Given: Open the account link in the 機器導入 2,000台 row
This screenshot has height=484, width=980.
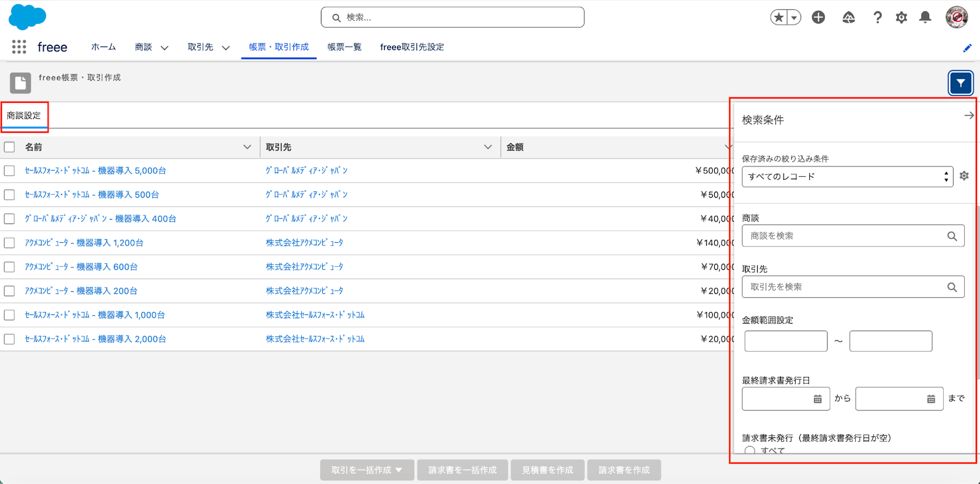Looking at the screenshot, I should pyautogui.click(x=315, y=339).
